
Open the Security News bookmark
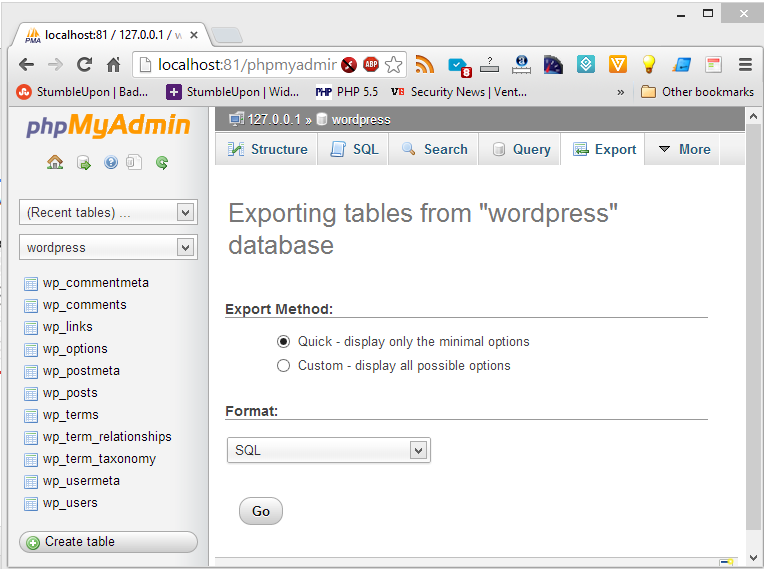(459, 92)
